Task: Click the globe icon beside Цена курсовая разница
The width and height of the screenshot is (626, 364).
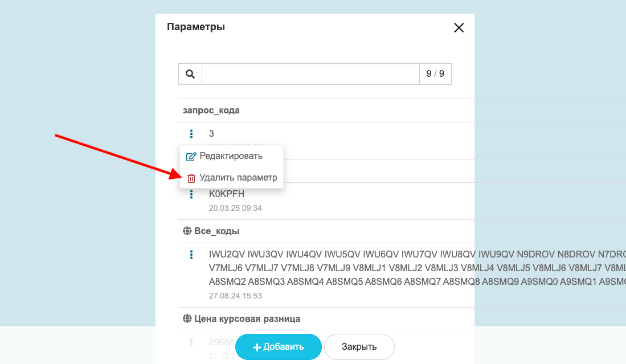Action: [187, 318]
